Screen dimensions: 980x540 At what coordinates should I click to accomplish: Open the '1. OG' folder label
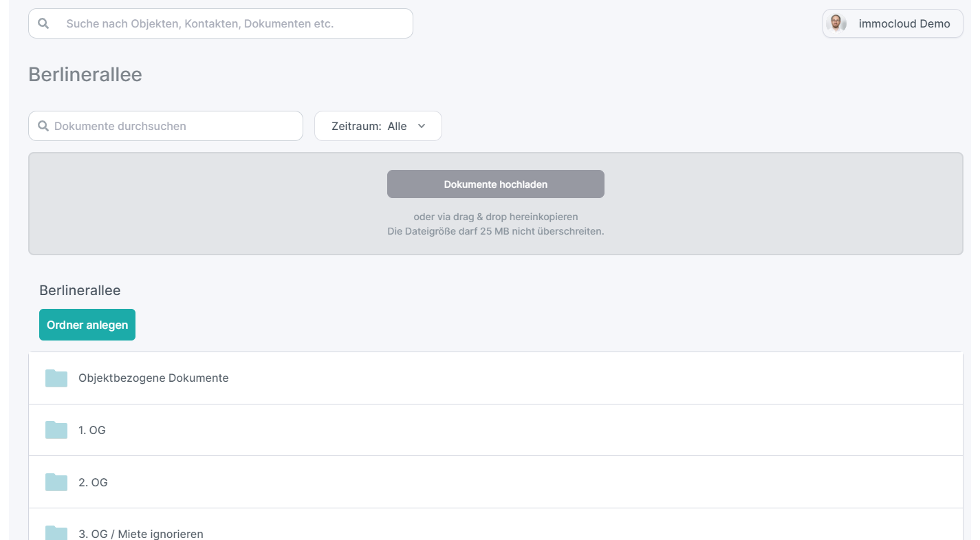point(92,430)
